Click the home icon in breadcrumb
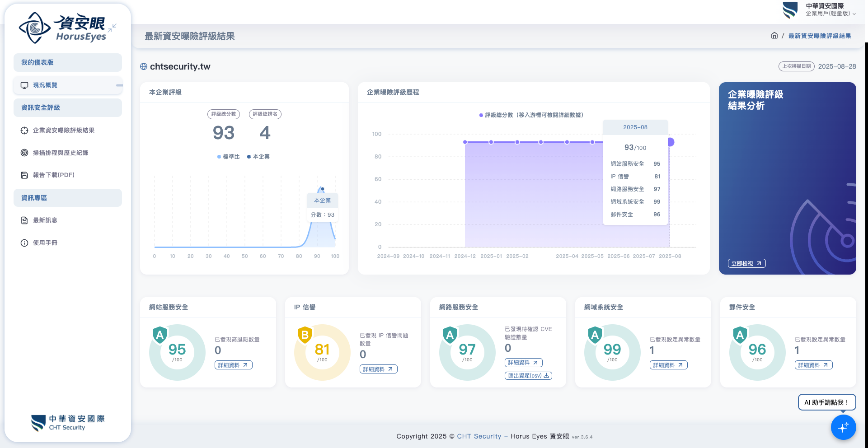This screenshot has height=448, width=868. click(x=774, y=36)
